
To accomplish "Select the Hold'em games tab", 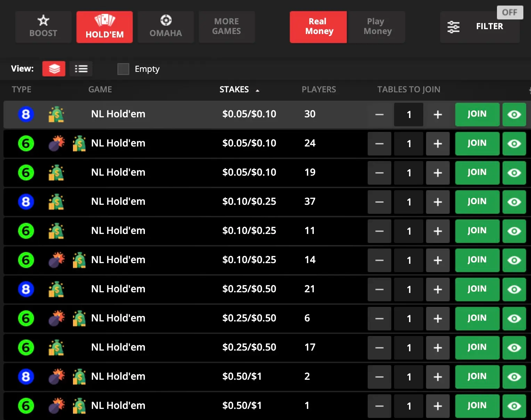I will pyautogui.click(x=105, y=27).
